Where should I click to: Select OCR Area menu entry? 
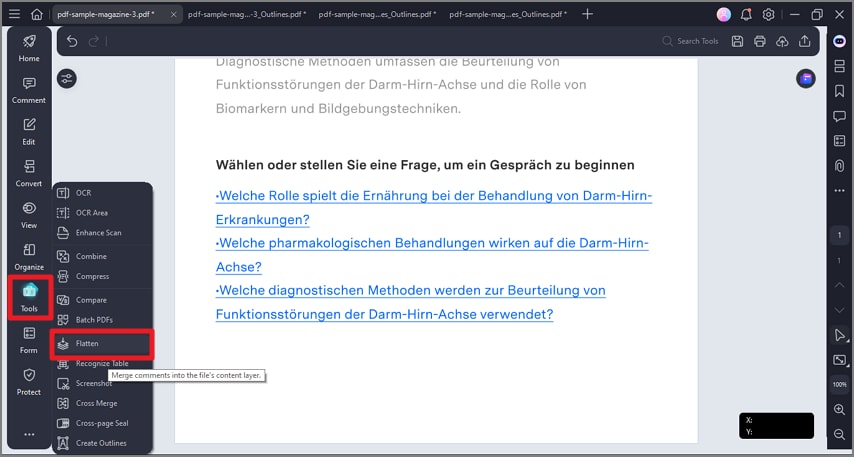pyautogui.click(x=102, y=212)
